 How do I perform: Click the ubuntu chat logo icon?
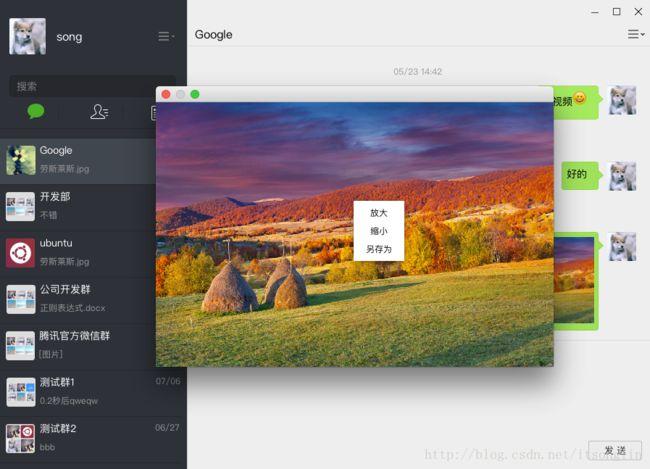[x=21, y=252]
